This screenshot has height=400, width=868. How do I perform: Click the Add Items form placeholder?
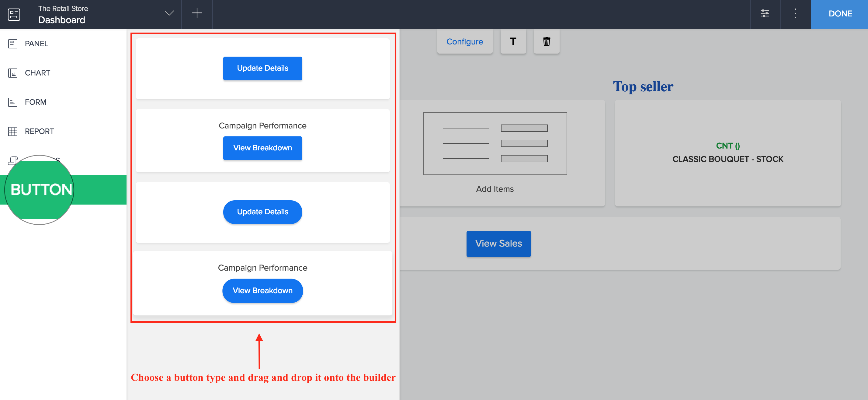click(x=495, y=152)
